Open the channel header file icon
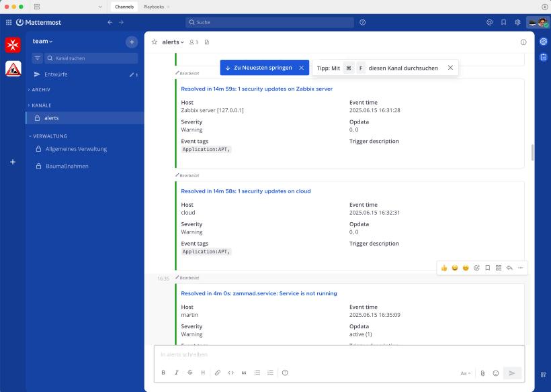The height and width of the screenshot is (392, 551). click(x=207, y=42)
